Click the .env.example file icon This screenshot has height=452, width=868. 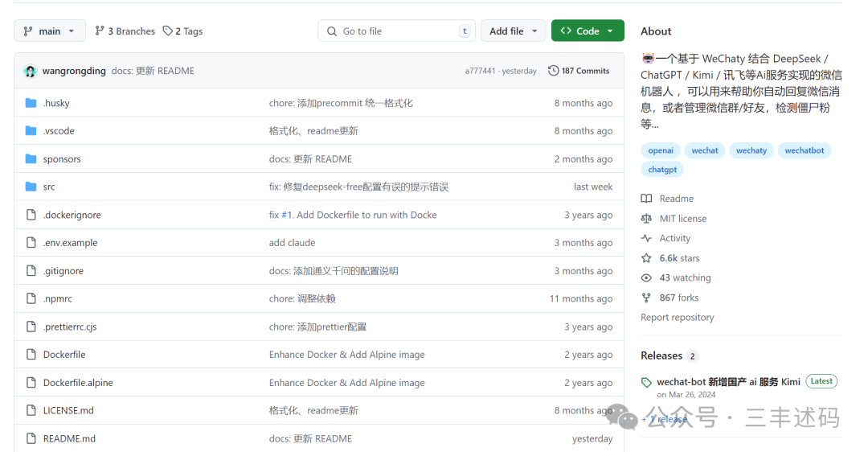(31, 243)
